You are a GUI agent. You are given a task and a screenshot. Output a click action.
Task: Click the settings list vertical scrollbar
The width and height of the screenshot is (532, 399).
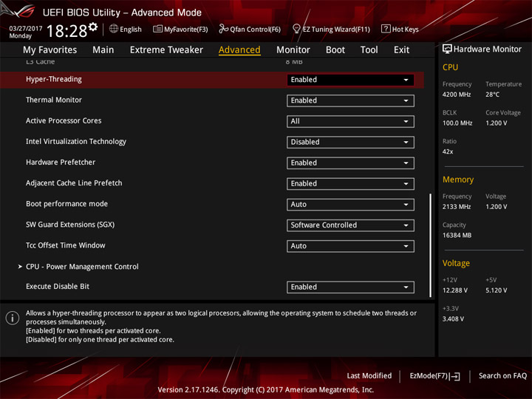[430, 245]
